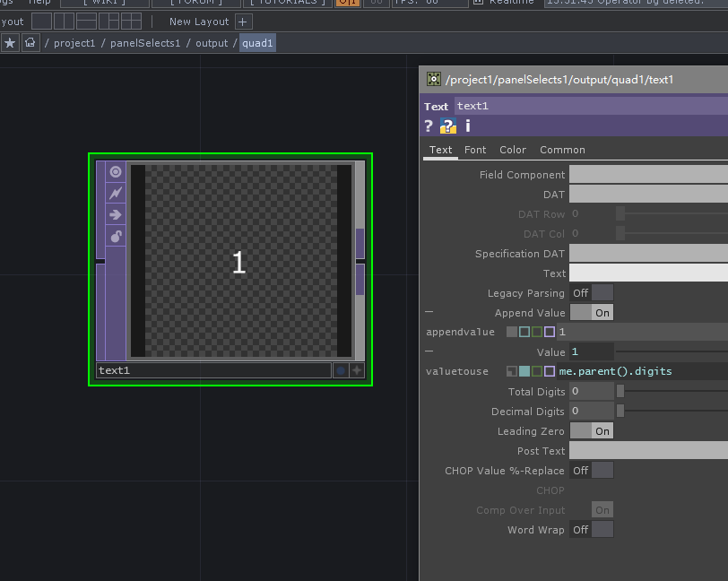Turn off Append Value
The image size is (728, 581).
click(x=591, y=312)
